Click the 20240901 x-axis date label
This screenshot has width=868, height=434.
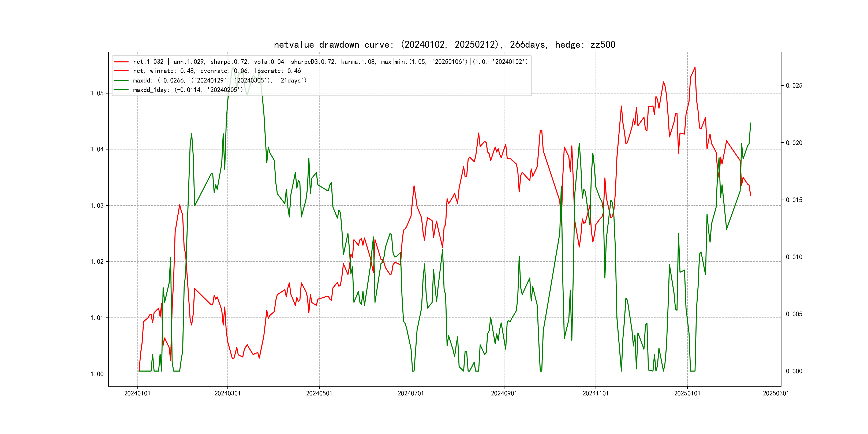(x=504, y=394)
